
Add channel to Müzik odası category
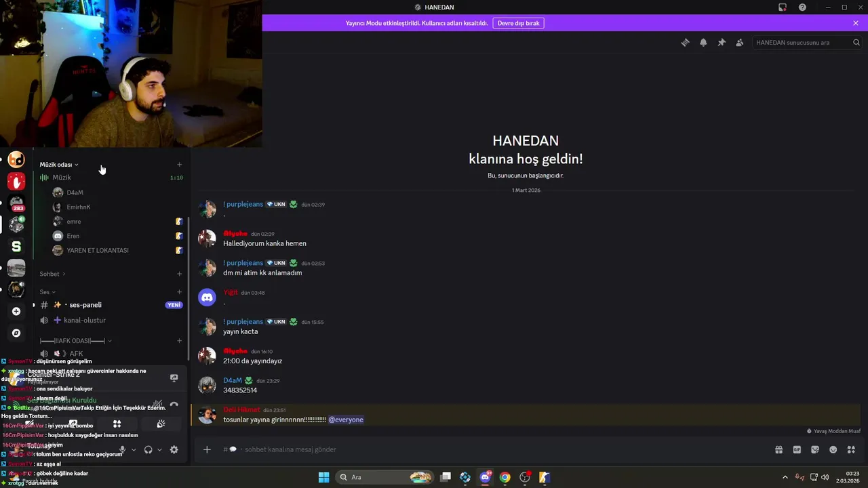(179, 165)
